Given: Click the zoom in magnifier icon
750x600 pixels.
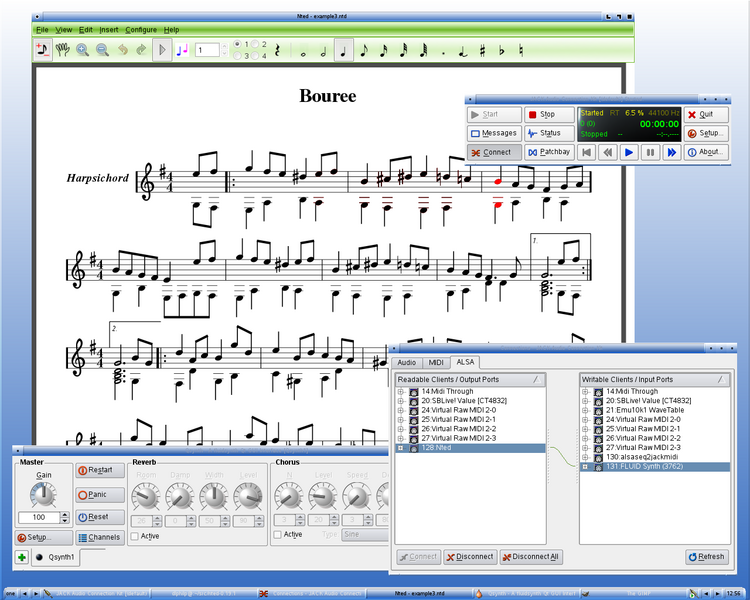Looking at the screenshot, I should click(82, 49).
